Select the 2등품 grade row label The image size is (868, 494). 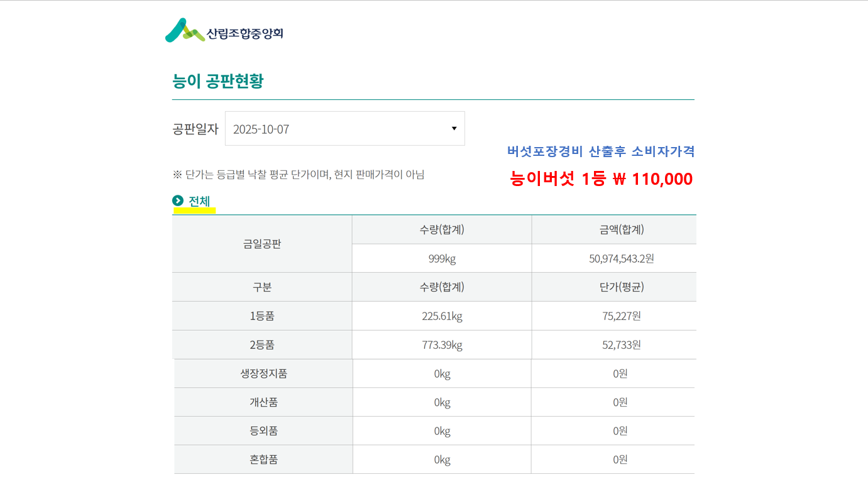262,345
